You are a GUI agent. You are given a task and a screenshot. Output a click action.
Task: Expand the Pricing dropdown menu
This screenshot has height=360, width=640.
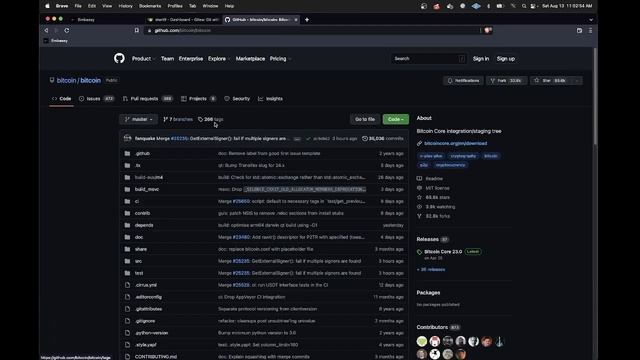(280, 59)
